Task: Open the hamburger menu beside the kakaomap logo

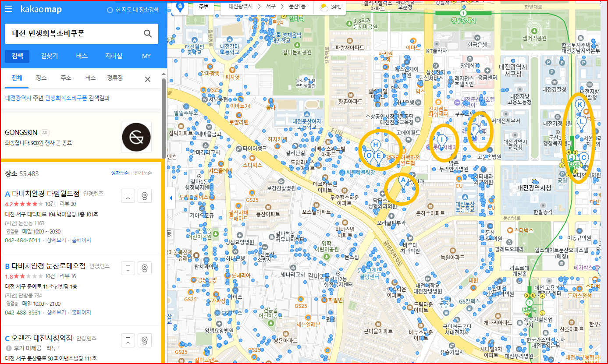Action: click(x=8, y=9)
